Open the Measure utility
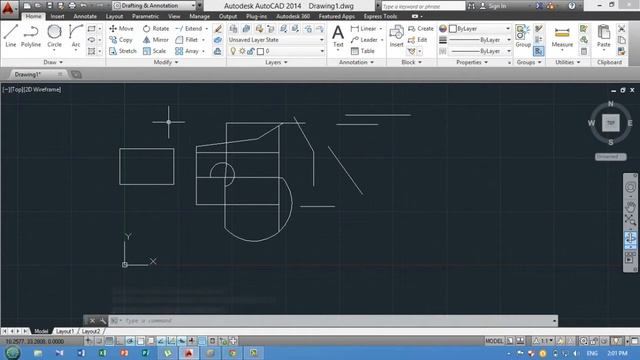 click(562, 37)
